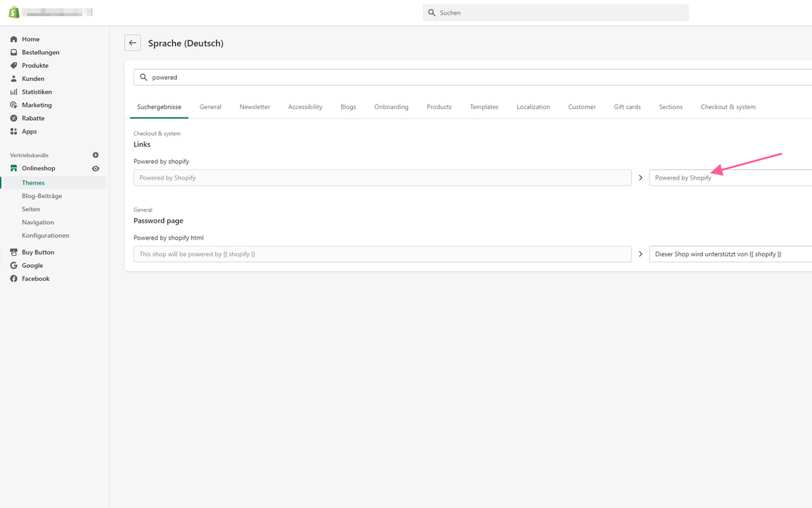The height and width of the screenshot is (508, 812).
Task: Switch to the Suchergebnisse tab
Action: [159, 107]
